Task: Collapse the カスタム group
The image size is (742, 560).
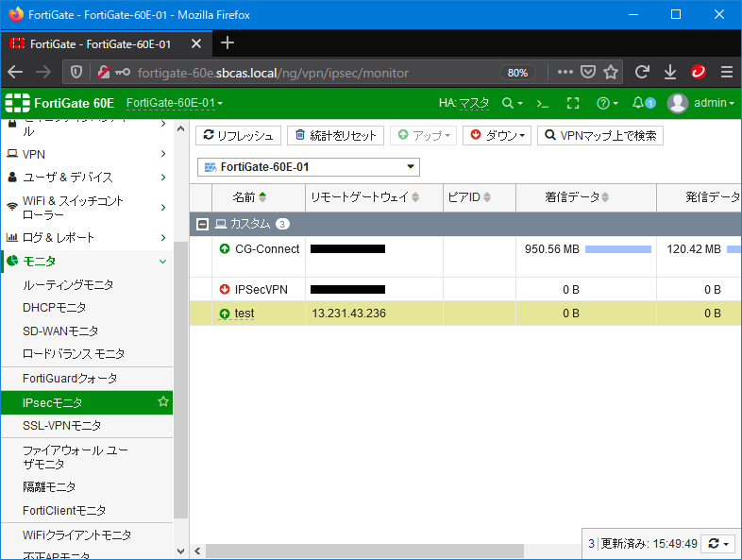Action: (x=203, y=225)
